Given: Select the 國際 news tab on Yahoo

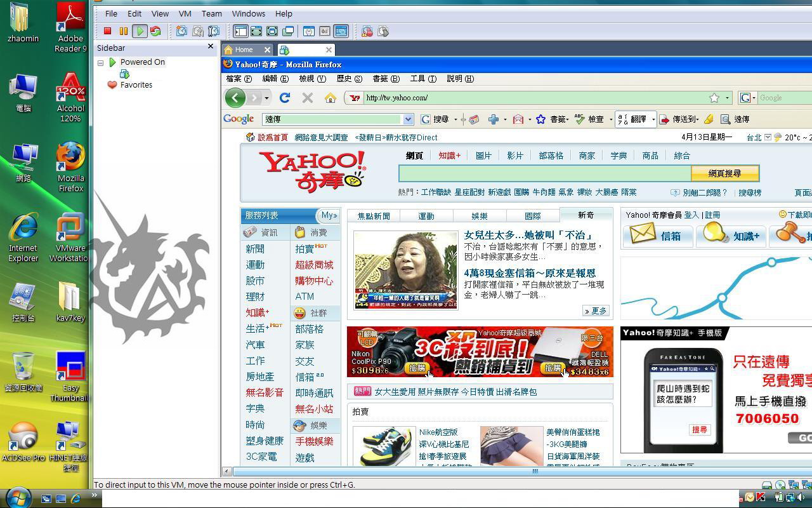Looking at the screenshot, I should pos(533,216).
